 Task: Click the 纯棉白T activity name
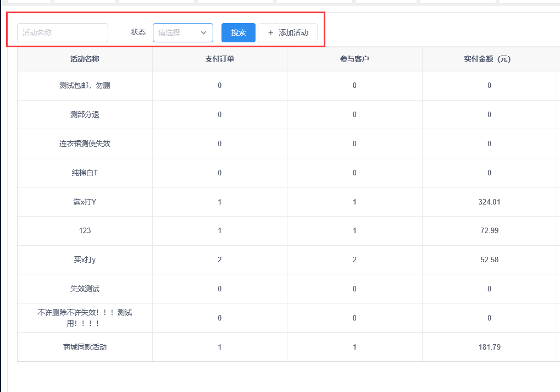point(85,173)
